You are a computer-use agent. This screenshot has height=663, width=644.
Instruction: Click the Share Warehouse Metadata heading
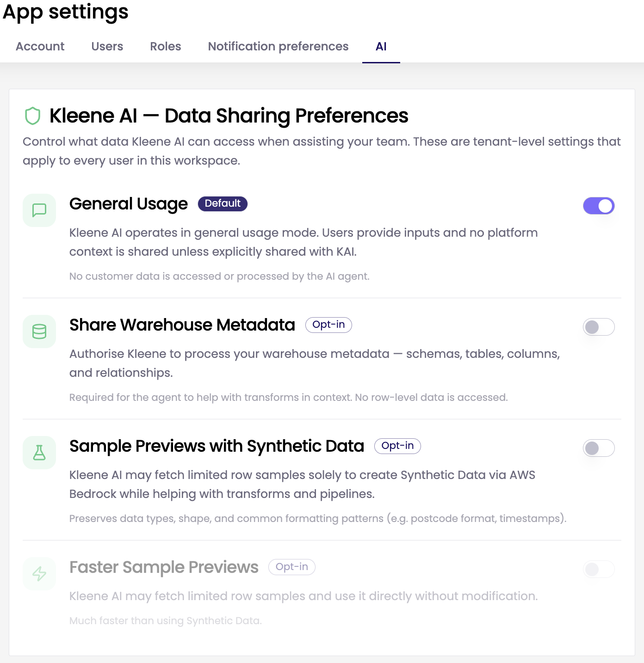182,325
